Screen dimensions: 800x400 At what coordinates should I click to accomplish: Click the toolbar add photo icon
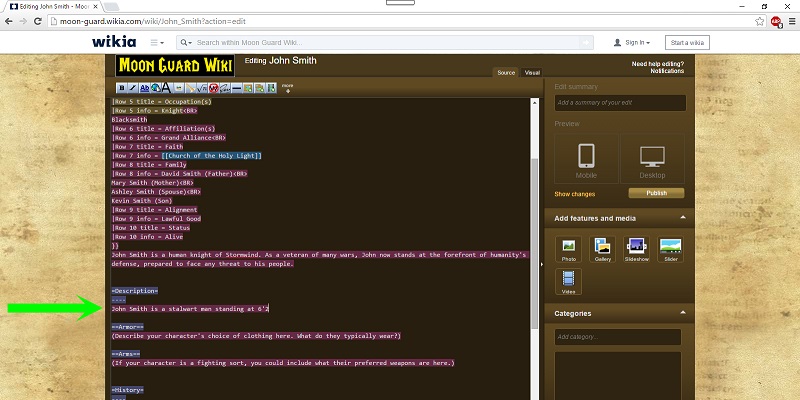pyautogui.click(x=248, y=88)
